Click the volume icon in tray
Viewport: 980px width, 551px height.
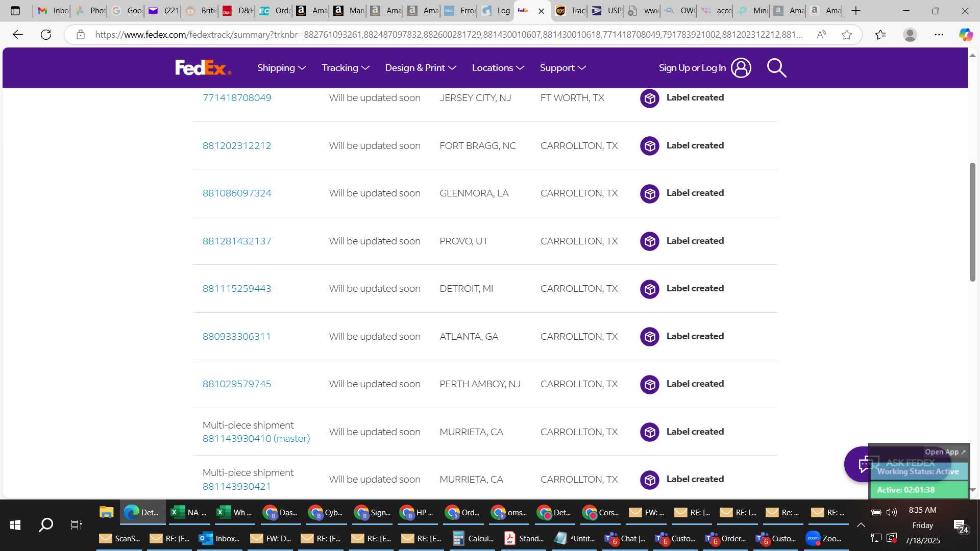click(892, 512)
